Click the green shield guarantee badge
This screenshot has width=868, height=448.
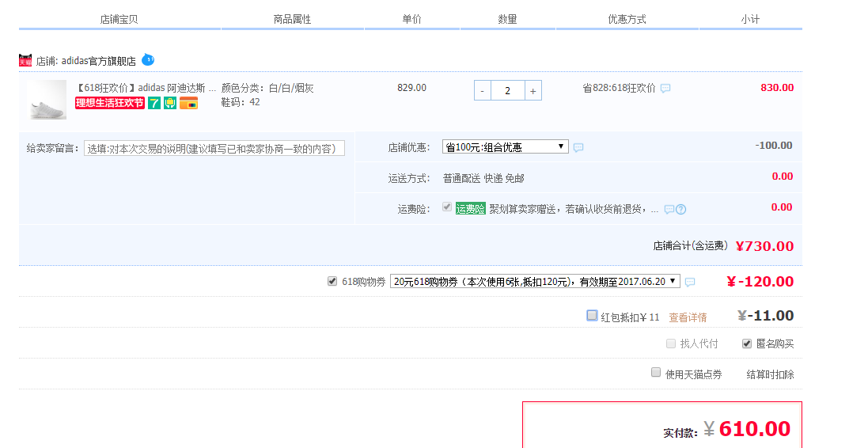[x=170, y=103]
